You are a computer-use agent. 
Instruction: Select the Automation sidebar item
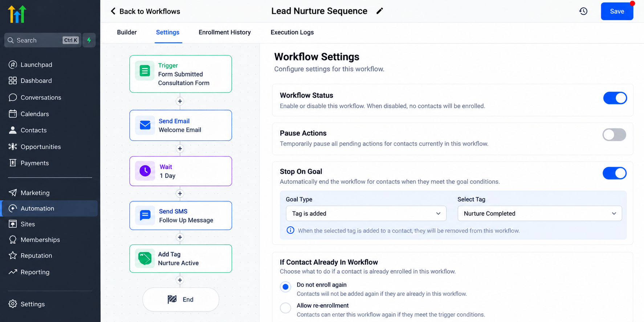click(x=50, y=208)
